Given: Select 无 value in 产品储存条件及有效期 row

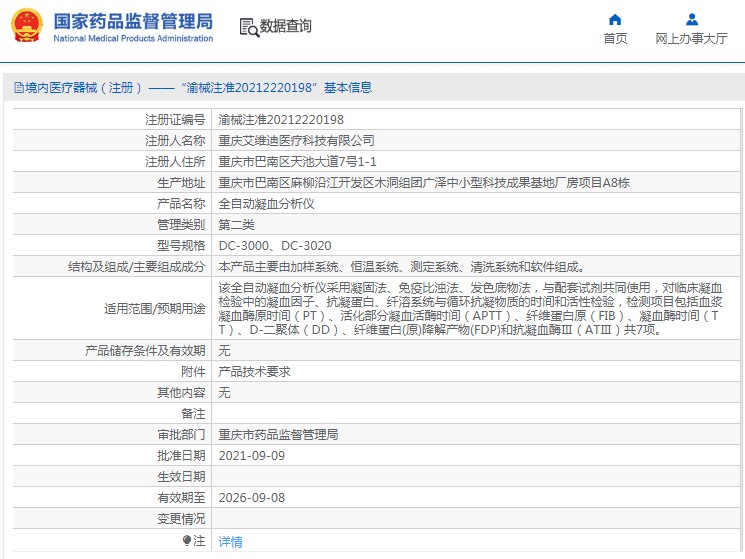Looking at the screenshot, I should click(224, 351).
